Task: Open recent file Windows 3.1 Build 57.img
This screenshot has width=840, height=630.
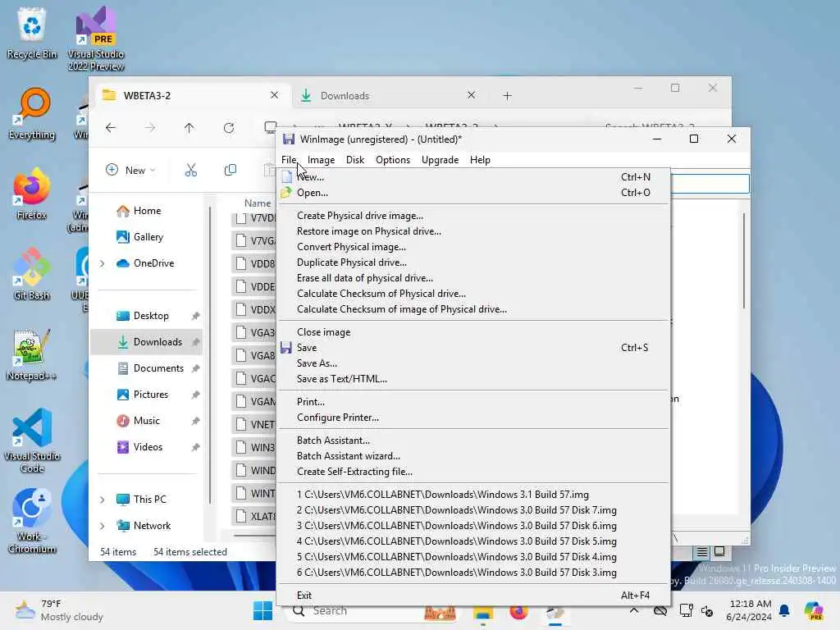Action: coord(473,494)
